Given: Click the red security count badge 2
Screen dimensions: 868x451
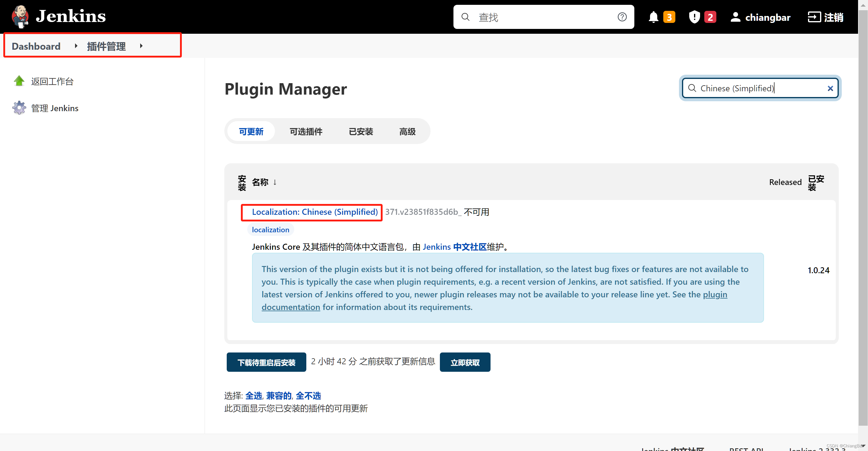Looking at the screenshot, I should pos(710,17).
